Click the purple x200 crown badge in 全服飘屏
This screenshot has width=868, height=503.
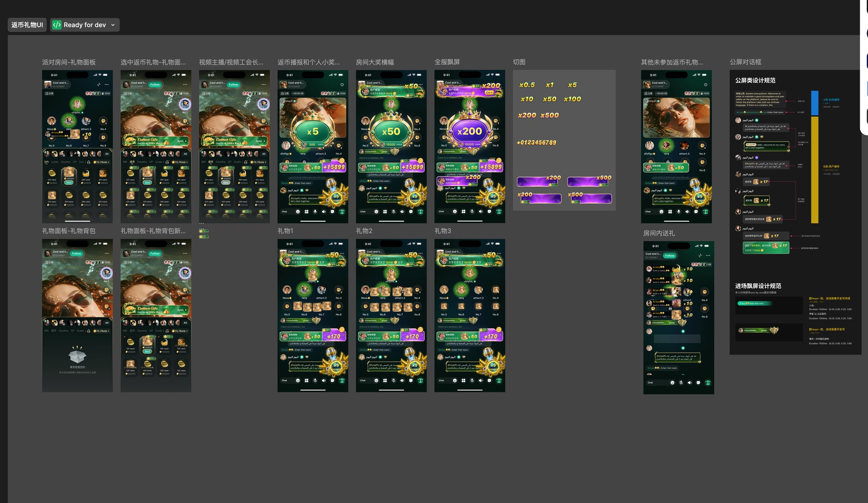470,131
